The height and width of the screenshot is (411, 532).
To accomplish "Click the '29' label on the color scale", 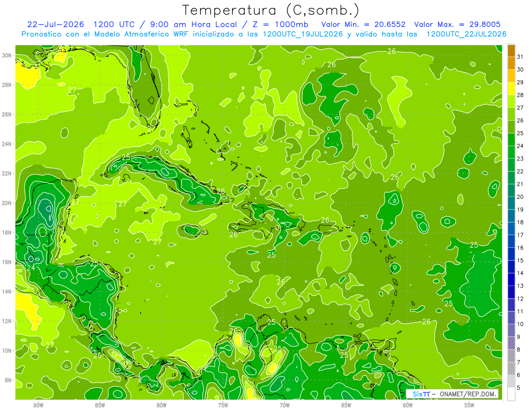I will pyautogui.click(x=520, y=82).
